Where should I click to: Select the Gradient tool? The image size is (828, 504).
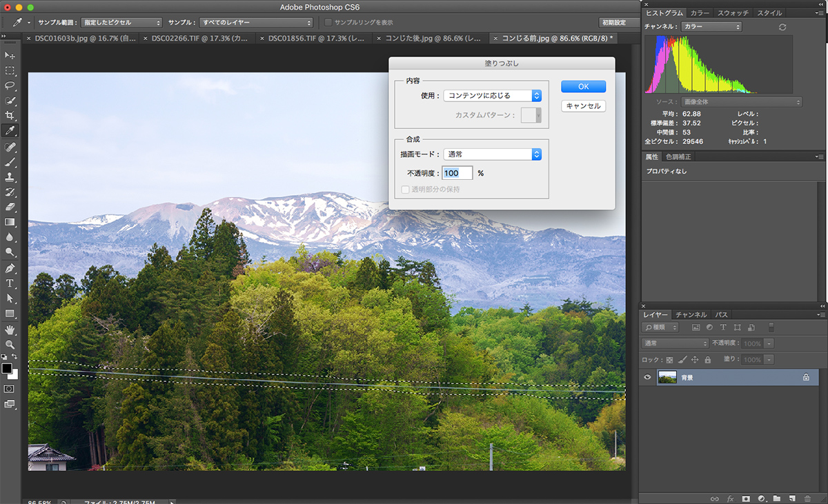[x=10, y=222]
